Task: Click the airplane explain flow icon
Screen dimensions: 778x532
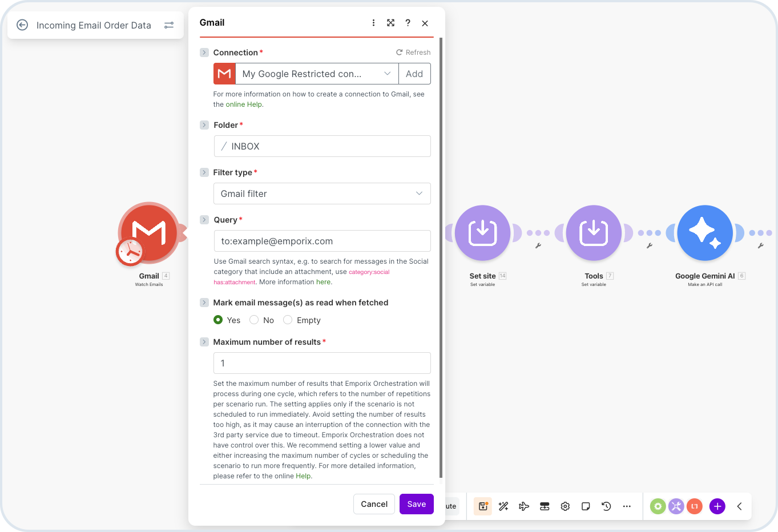Action: click(x=524, y=506)
